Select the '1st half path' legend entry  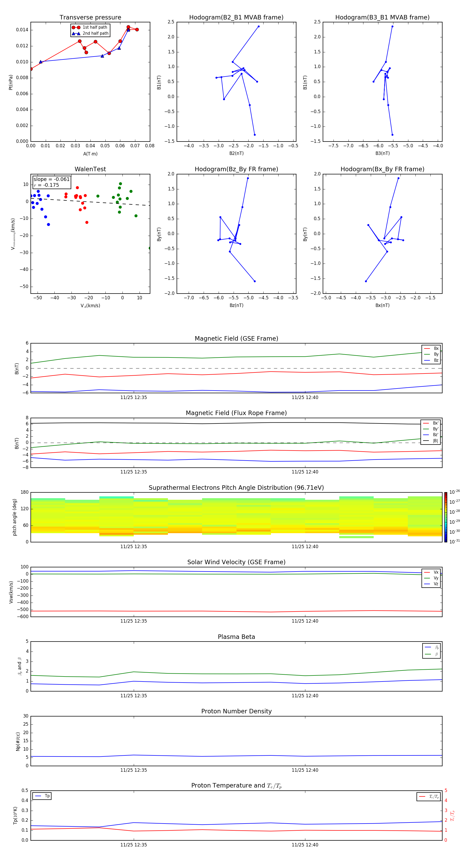[90, 27]
